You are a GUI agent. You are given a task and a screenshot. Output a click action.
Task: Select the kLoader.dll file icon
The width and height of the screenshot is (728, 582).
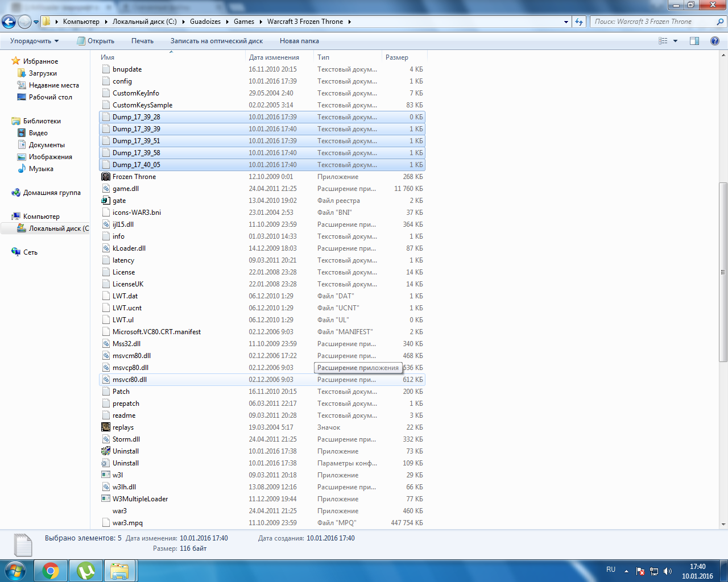click(x=106, y=248)
